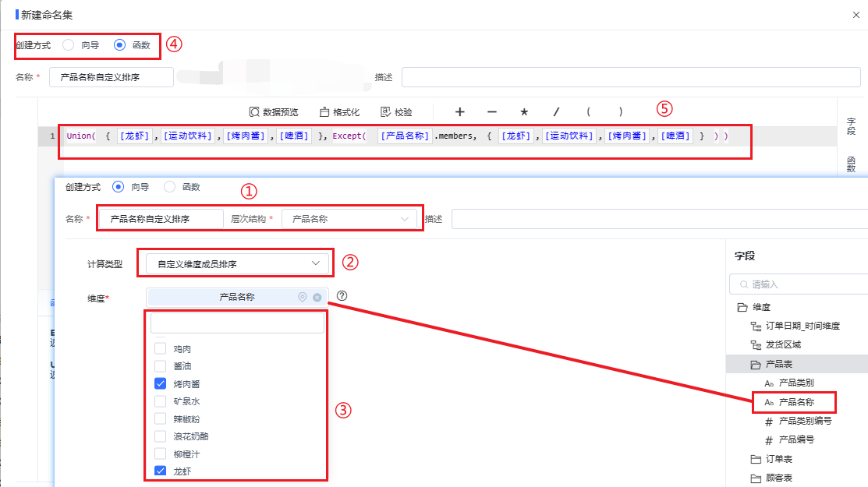Check the 辣椒粉 checkbox
Screen dimensions: 868x487
click(x=160, y=418)
